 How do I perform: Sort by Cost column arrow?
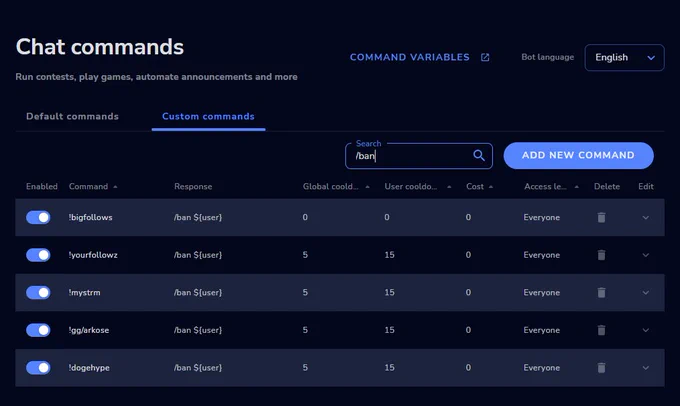pyautogui.click(x=491, y=187)
